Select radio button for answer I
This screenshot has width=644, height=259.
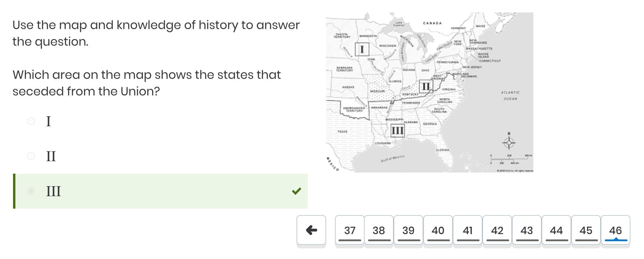[31, 121]
